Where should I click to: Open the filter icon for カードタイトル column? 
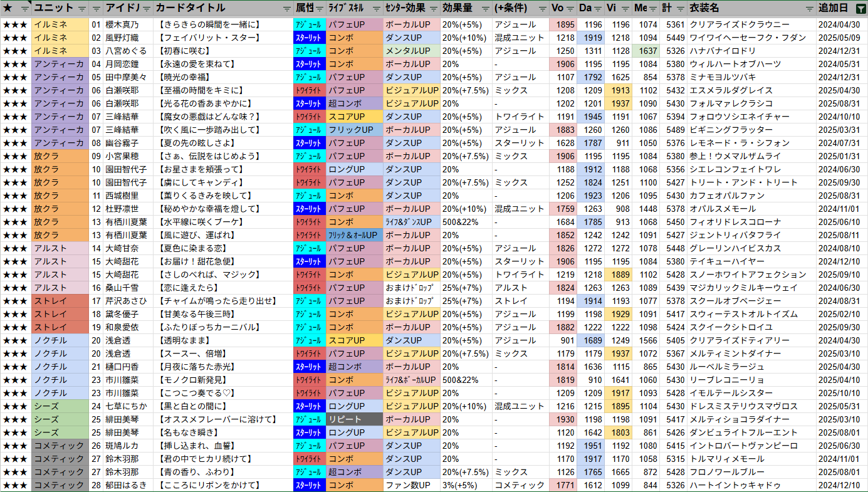tap(286, 9)
